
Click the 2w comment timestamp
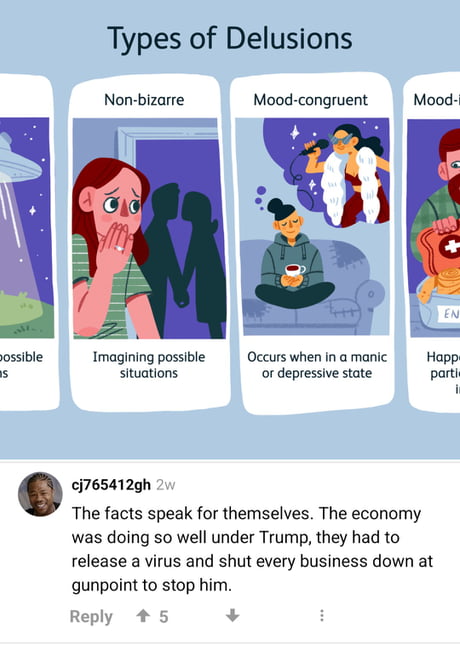coord(165,485)
